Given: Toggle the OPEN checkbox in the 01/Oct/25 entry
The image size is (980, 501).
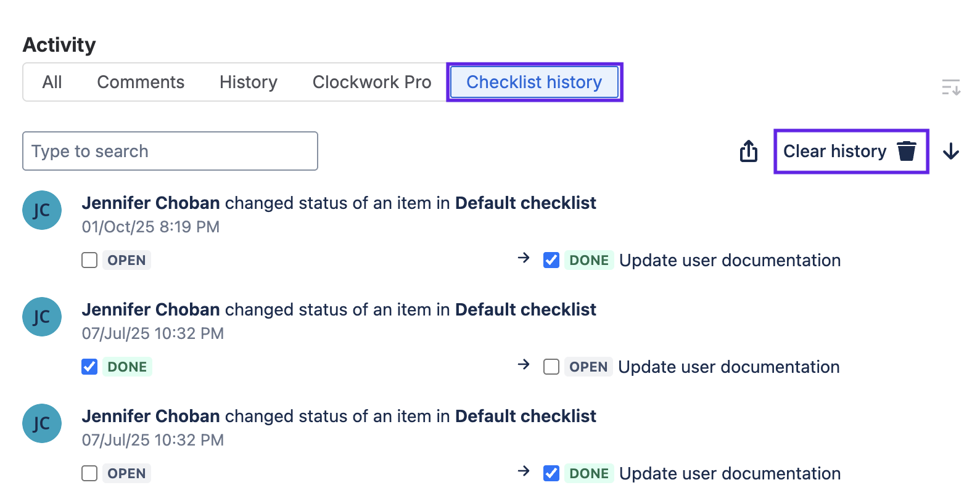Looking at the screenshot, I should (x=89, y=260).
